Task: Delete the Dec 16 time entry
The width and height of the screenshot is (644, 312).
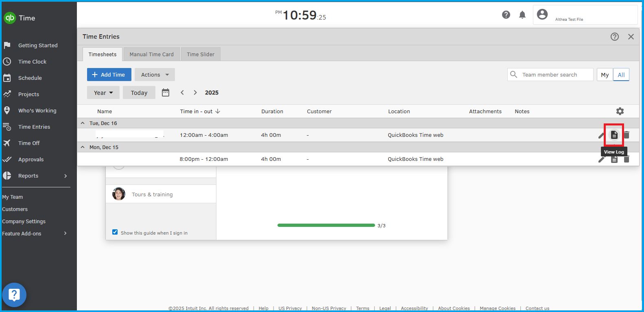Action: tap(627, 135)
